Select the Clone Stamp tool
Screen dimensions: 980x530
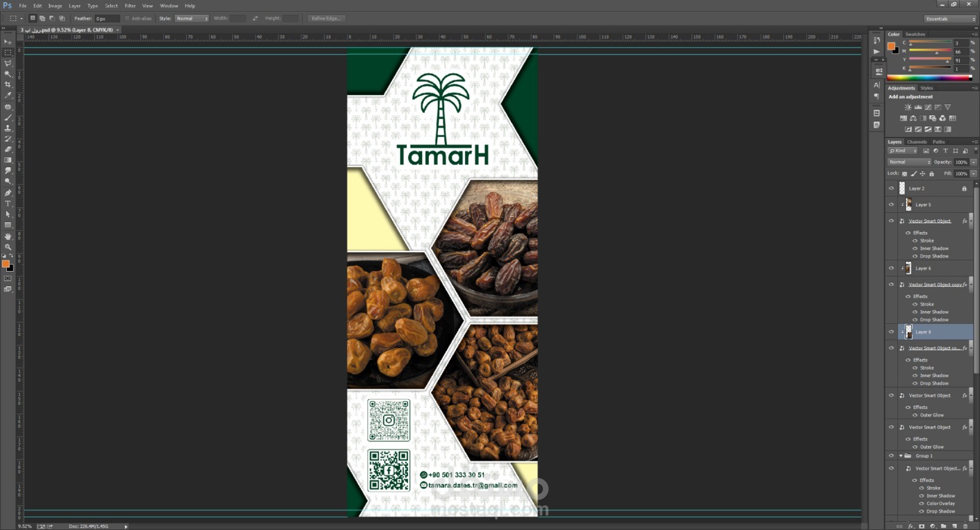8,128
